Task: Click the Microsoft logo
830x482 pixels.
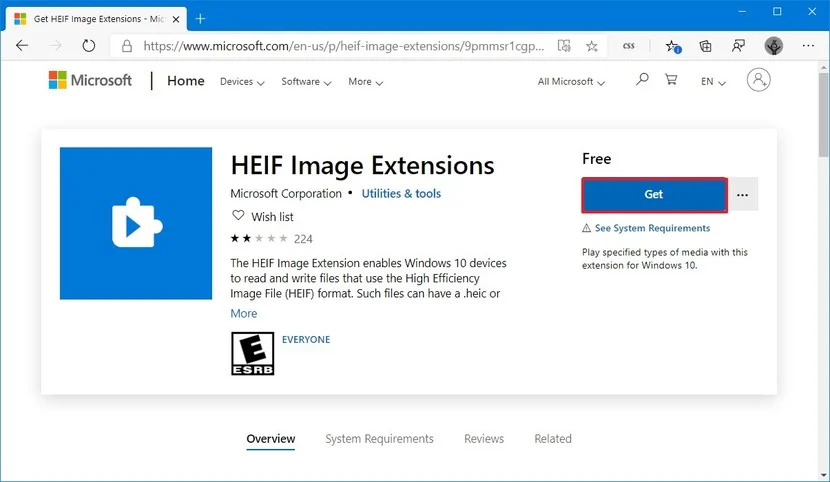Action: 90,80
